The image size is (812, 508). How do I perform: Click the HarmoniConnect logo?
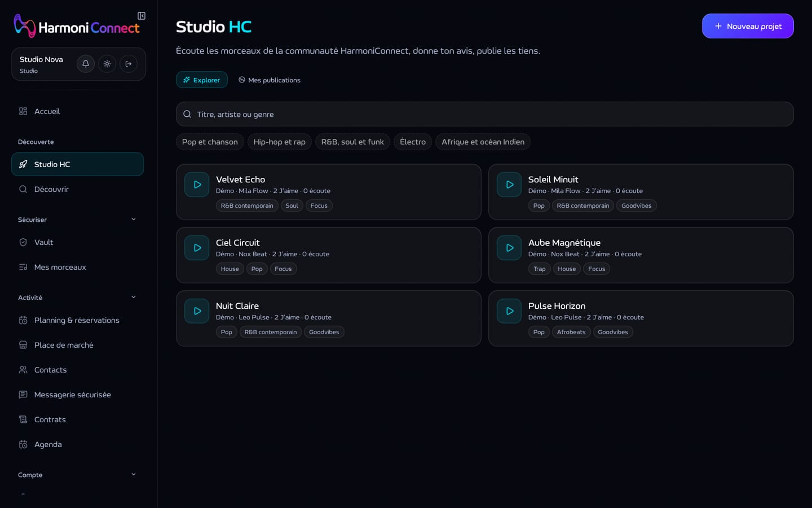76,26
